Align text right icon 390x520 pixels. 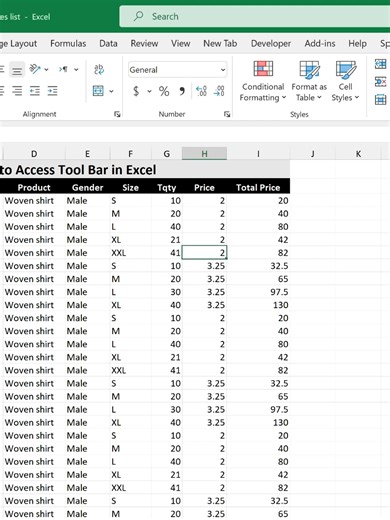coord(17,91)
